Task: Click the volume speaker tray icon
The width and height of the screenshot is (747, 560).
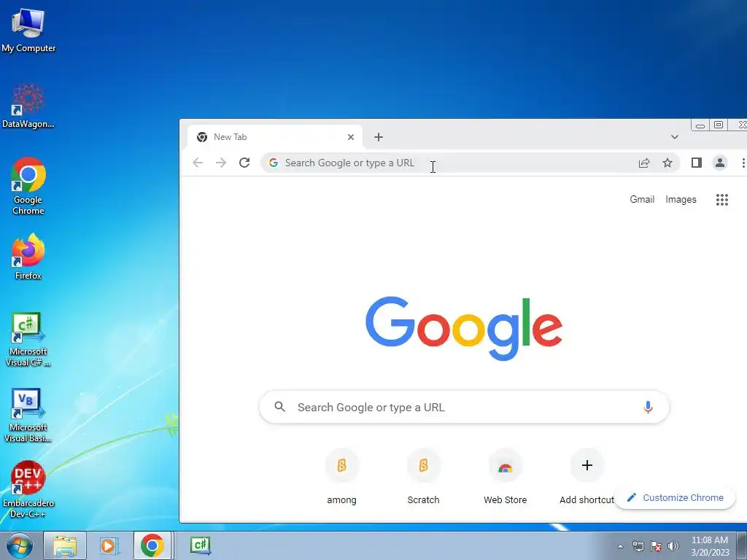Action: point(673,546)
